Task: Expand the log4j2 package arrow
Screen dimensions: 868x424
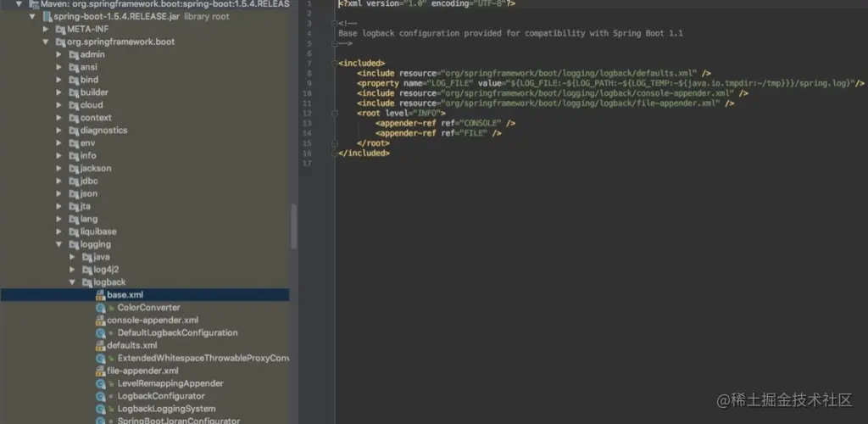Action: (x=72, y=270)
